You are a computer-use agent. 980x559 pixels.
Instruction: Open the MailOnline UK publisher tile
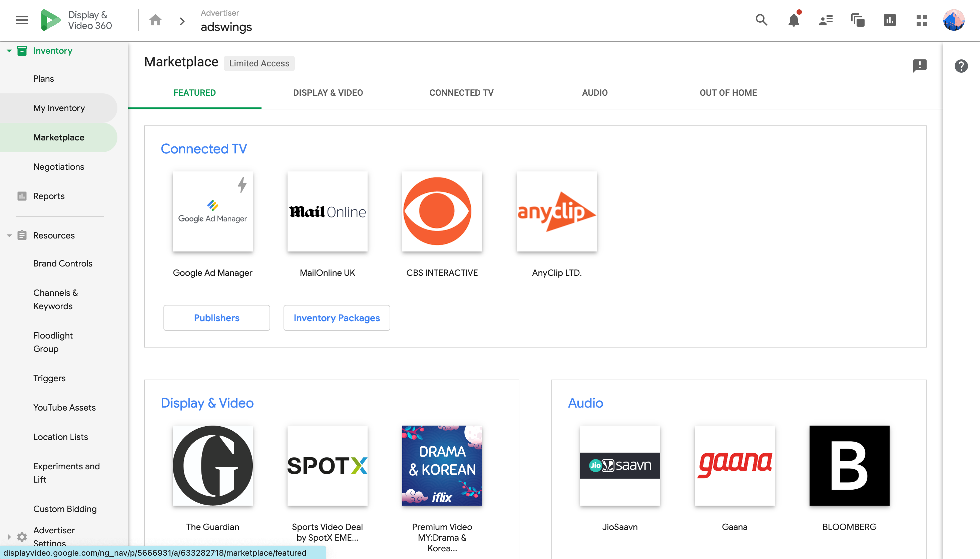(x=328, y=211)
